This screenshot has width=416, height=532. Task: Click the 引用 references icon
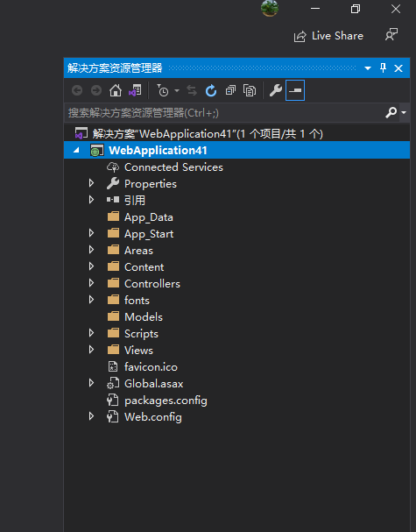click(x=113, y=200)
